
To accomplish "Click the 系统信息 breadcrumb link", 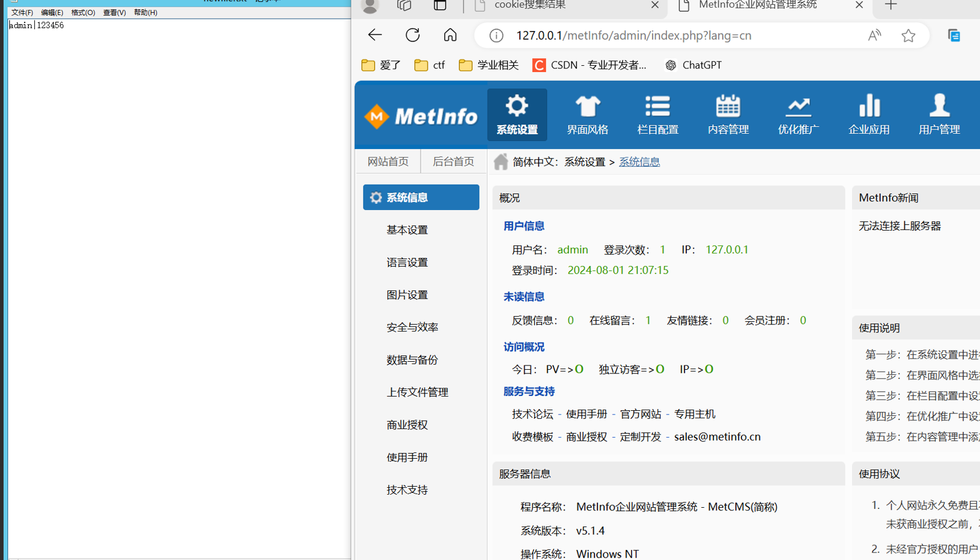I will click(x=639, y=162).
